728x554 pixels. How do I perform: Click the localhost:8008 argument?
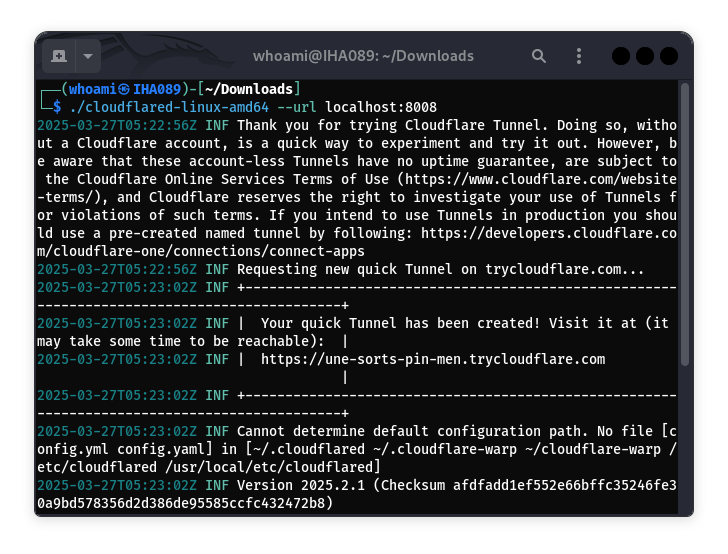click(x=381, y=107)
